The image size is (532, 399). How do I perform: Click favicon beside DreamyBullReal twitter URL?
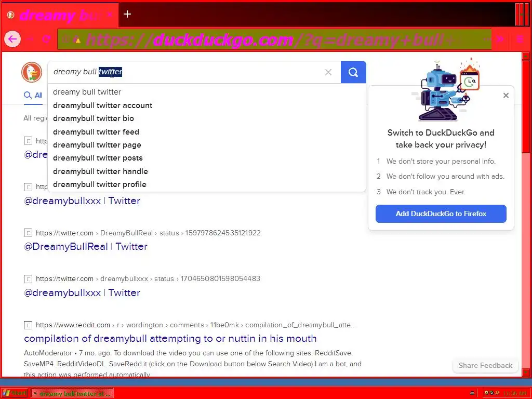coord(28,233)
